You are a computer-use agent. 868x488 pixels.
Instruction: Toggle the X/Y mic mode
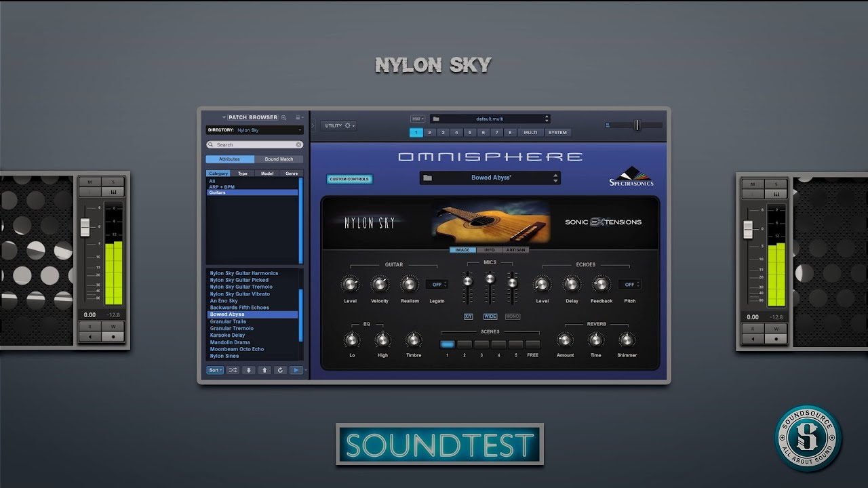coord(468,317)
